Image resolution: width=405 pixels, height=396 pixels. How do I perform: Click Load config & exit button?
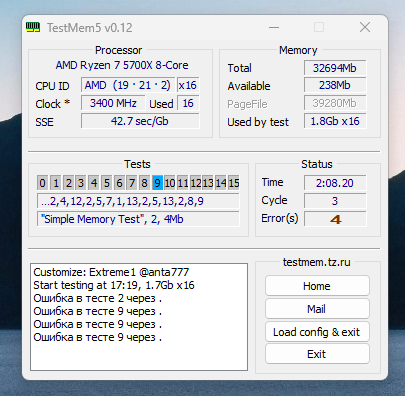317,332
